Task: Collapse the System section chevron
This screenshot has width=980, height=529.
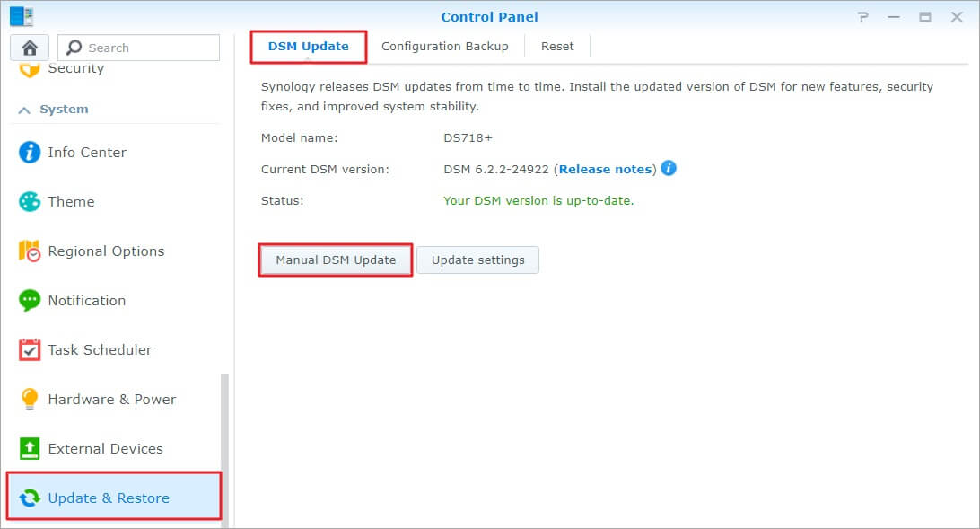Action: click(x=24, y=110)
